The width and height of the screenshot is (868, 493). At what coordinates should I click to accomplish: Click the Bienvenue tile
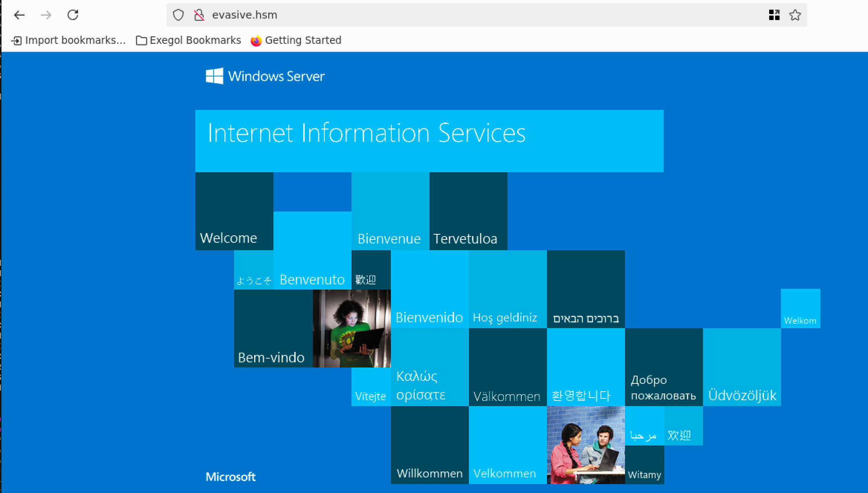[390, 211]
